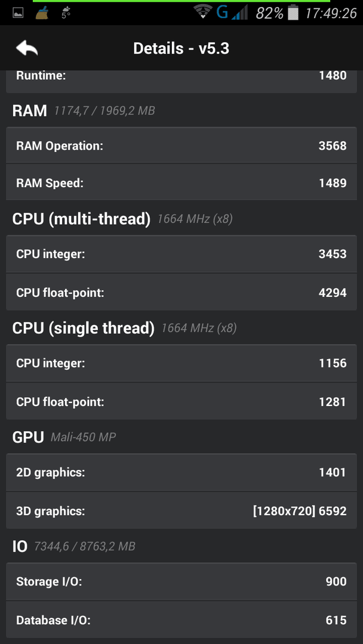Select the RAM Operation row

pyautogui.click(x=181, y=145)
